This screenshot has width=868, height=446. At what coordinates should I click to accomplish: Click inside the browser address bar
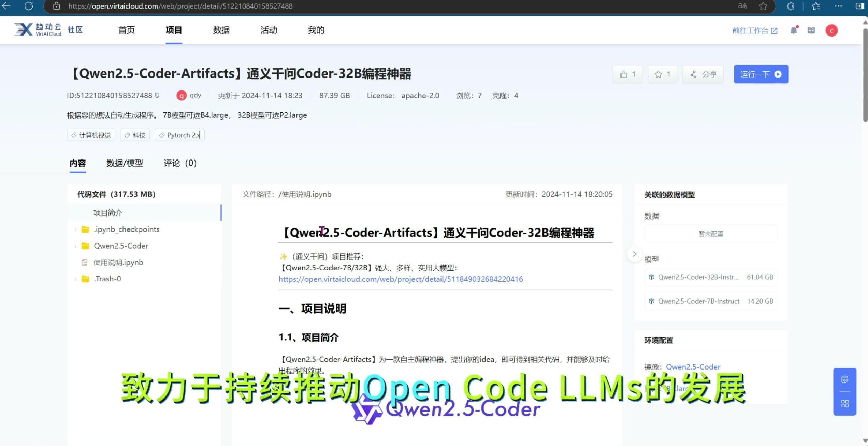pos(239,6)
